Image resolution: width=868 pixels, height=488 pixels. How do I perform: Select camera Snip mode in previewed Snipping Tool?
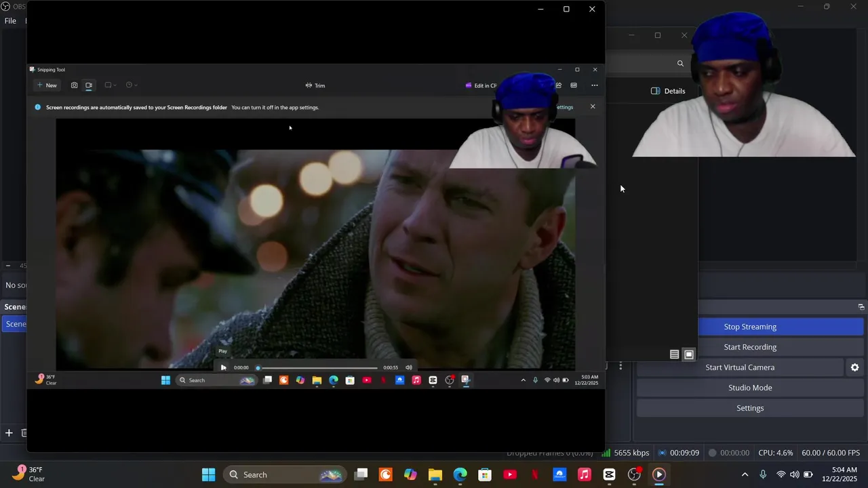[x=74, y=85]
